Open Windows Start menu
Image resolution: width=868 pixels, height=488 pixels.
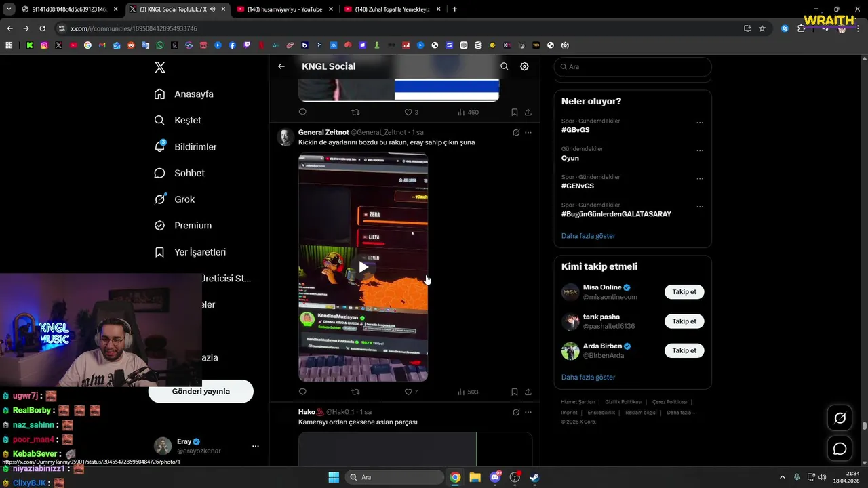(x=334, y=477)
